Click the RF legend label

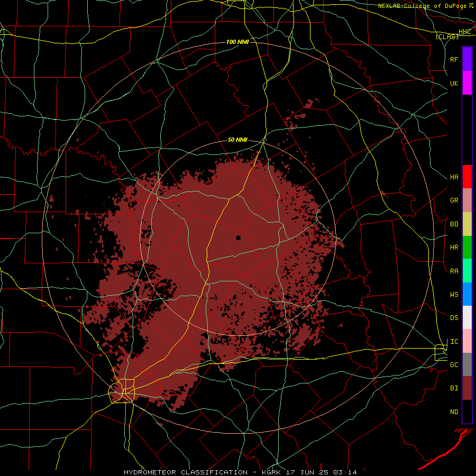click(454, 59)
